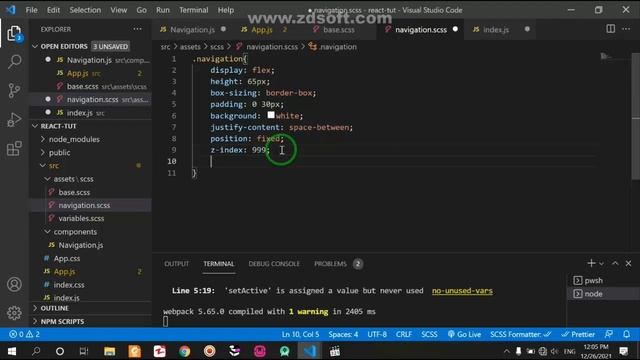
Task: Open editor more actions ellipsis
Action: point(626,29)
